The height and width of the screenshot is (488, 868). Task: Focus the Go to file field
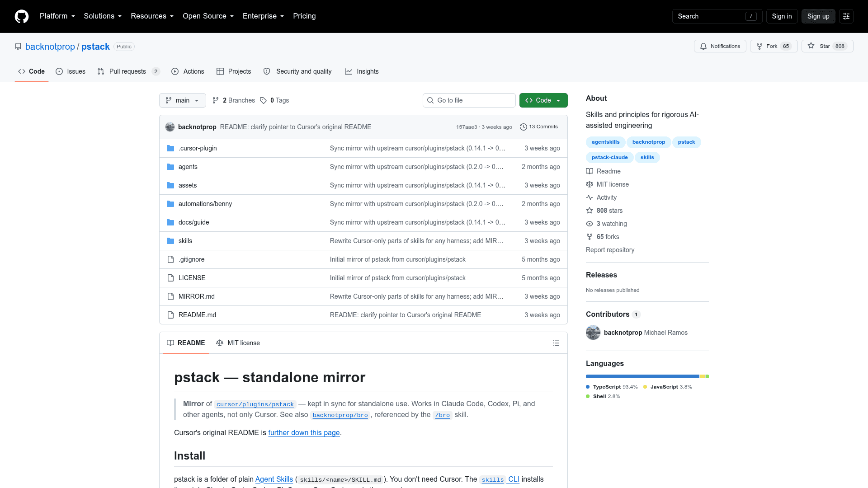point(469,100)
